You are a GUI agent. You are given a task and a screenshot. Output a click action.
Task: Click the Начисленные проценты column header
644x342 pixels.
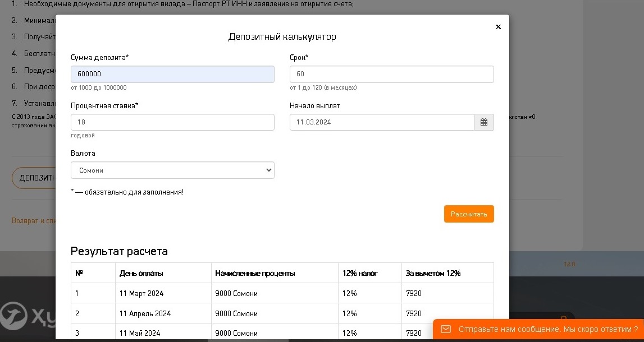coord(255,273)
